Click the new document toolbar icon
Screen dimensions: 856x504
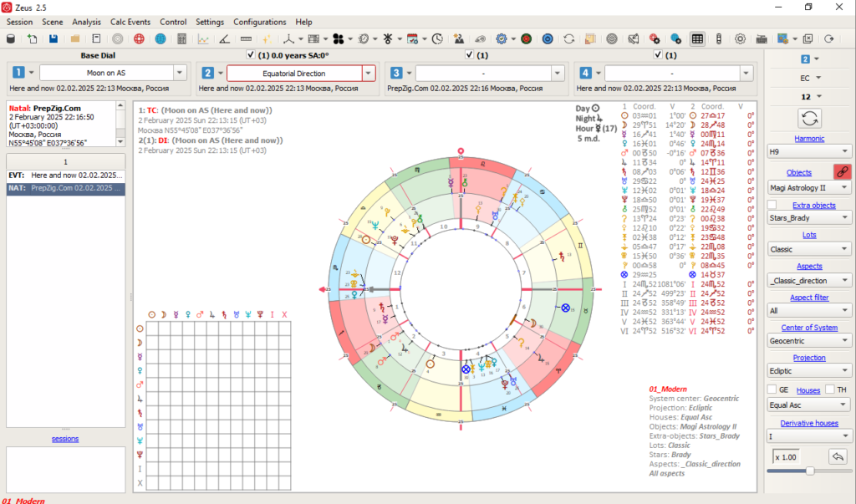(x=33, y=38)
